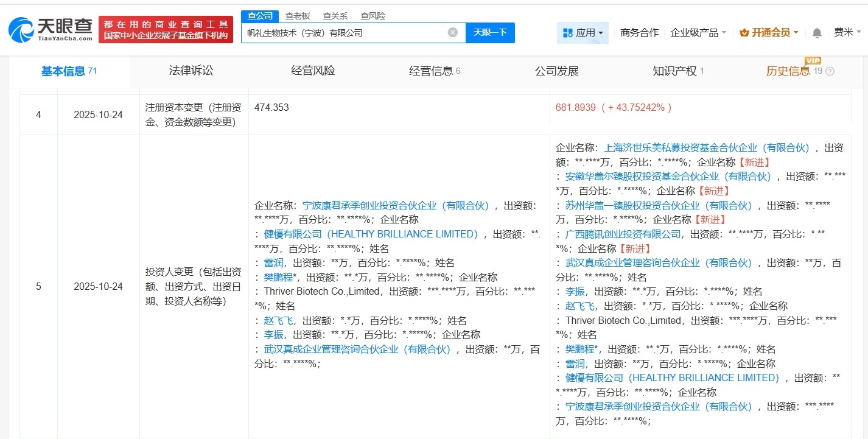Open 上海济世乐美私募投资基金 link

[681, 147]
